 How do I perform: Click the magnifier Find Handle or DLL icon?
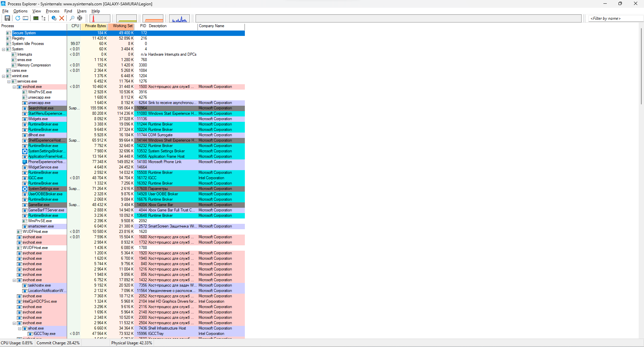click(x=72, y=18)
